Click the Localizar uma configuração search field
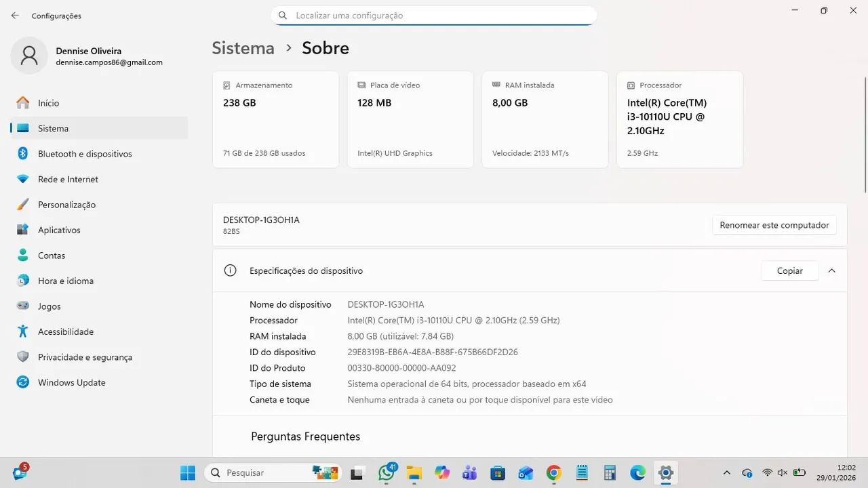 click(434, 15)
